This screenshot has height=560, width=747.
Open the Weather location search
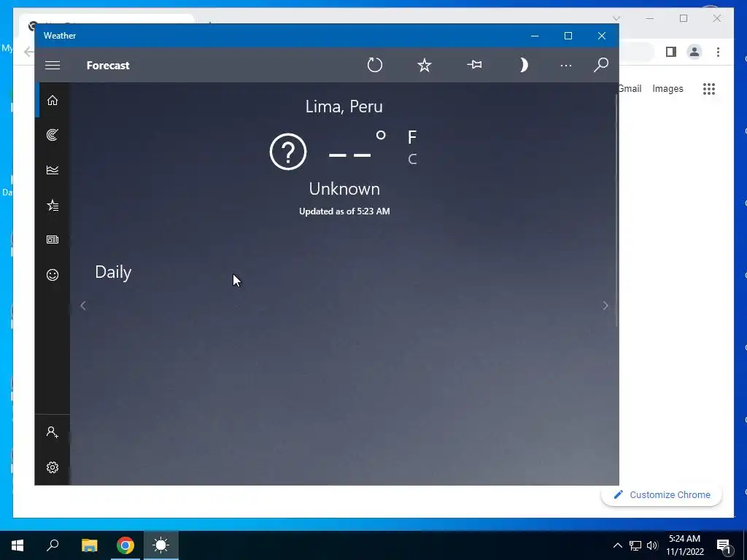tap(601, 65)
